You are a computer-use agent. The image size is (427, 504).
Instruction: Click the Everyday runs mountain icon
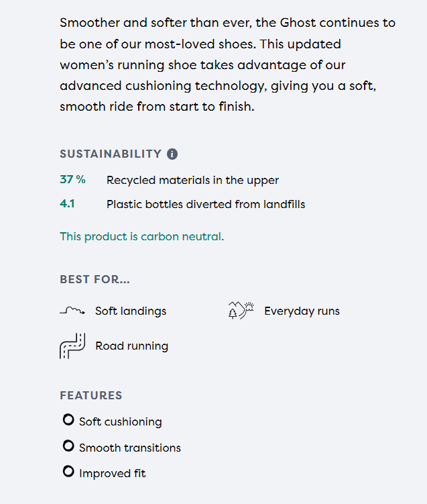click(241, 310)
